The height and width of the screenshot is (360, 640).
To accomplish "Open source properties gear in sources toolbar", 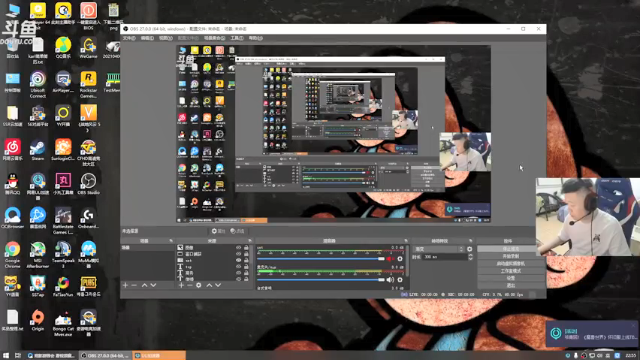I will coord(198,285).
